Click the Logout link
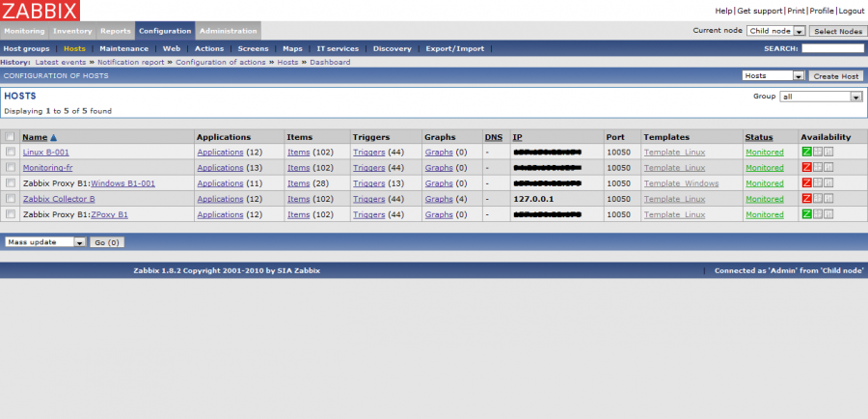The height and width of the screenshot is (419, 868). (852, 11)
